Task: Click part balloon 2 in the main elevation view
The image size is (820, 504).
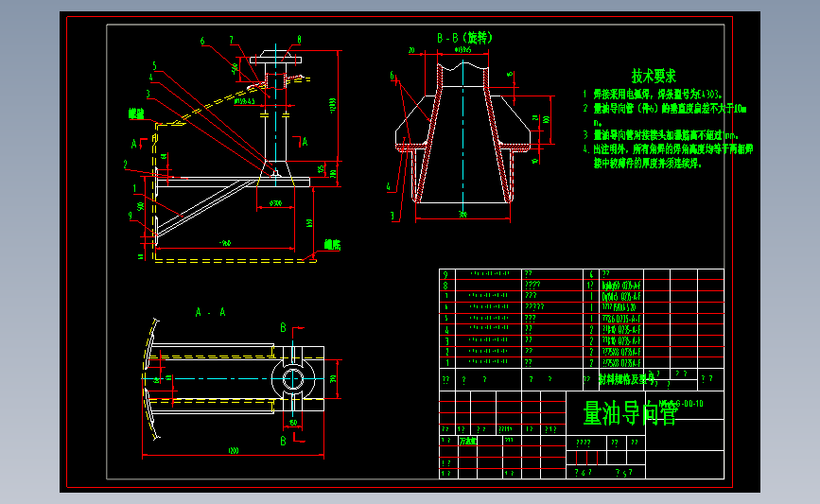Action: pyautogui.click(x=125, y=165)
